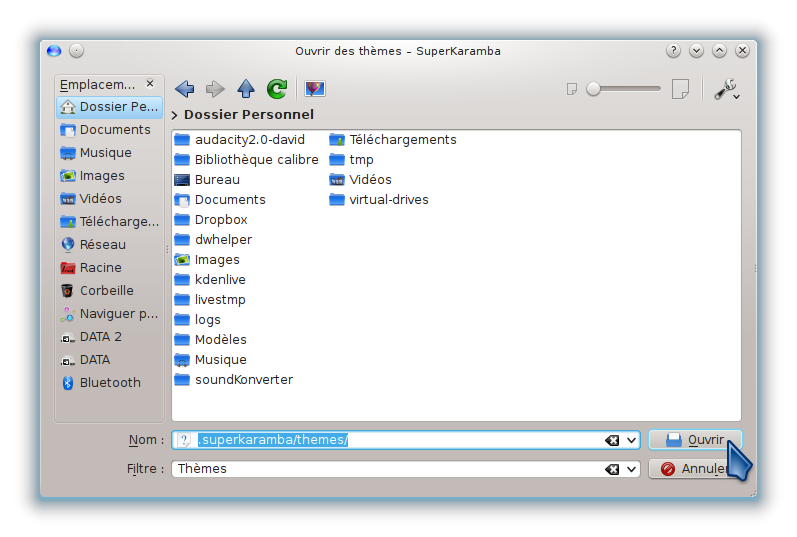797x537 pixels.
Task: Expand the Filtre dropdown arrow
Action: (x=631, y=469)
